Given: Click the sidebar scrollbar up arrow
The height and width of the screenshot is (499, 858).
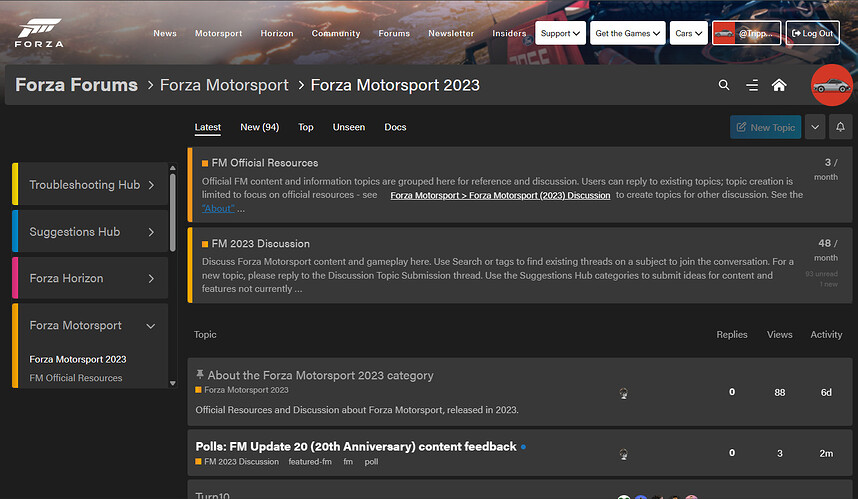Looking at the screenshot, I should coord(173,168).
